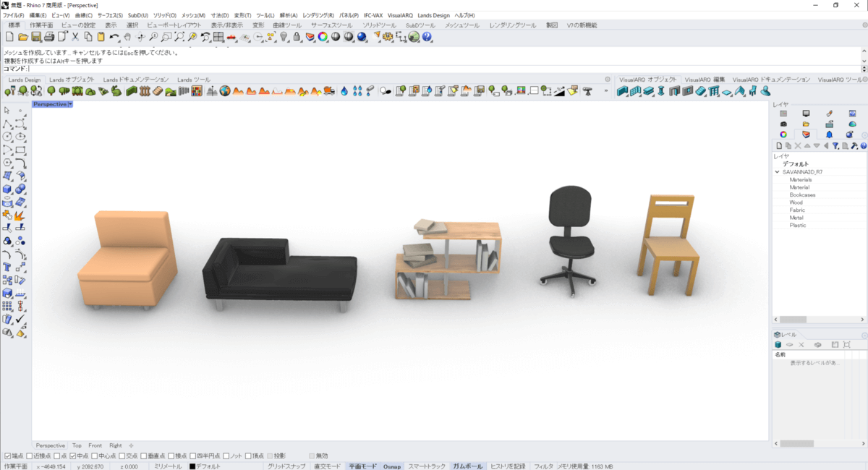Viewport: 868px width, 470px height.
Task: Click the selection arrow tool in left toolbar
Action: 7,111
